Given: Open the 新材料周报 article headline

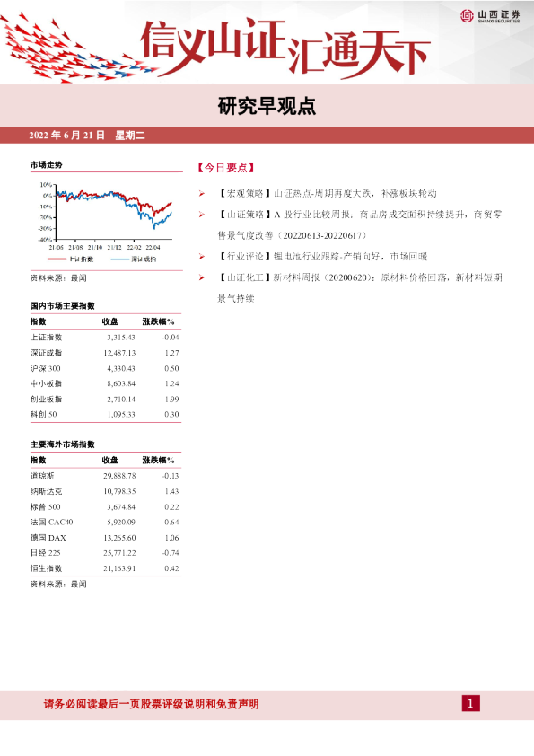Looking at the screenshot, I should (360, 288).
